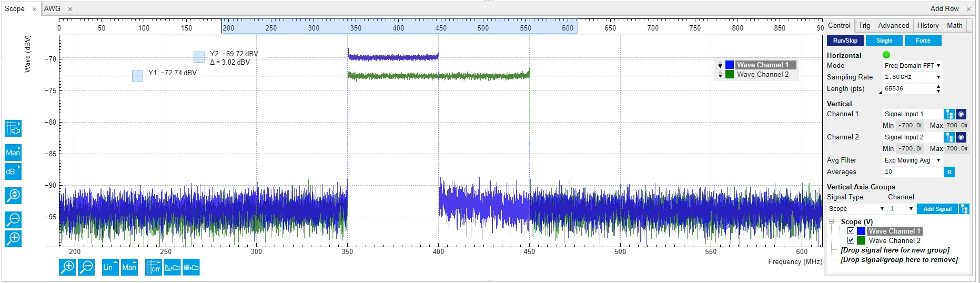The width and height of the screenshot is (980, 283).
Task: Toggle vertical axis Man scaling button
Action: pyautogui.click(x=13, y=153)
